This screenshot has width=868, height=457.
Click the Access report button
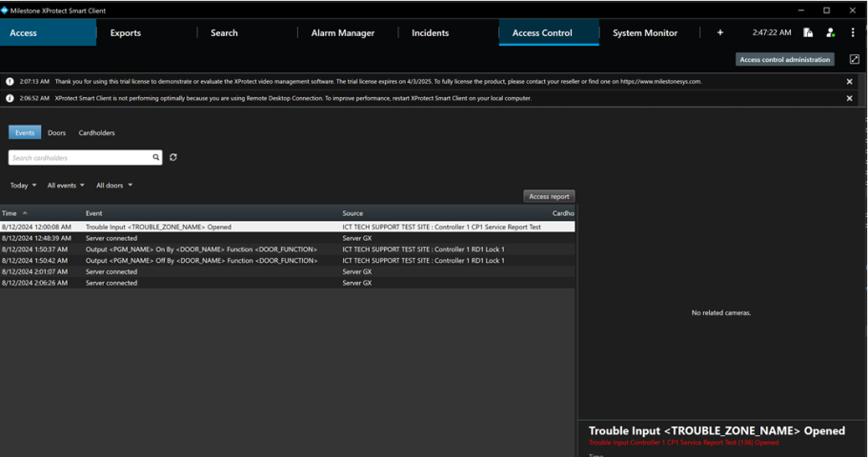coord(549,196)
